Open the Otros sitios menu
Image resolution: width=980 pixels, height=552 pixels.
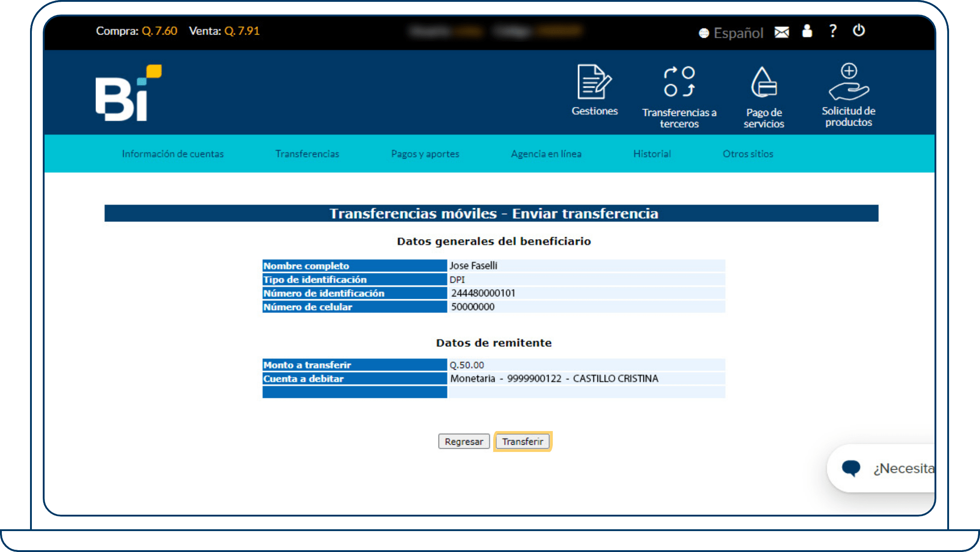pos(748,154)
